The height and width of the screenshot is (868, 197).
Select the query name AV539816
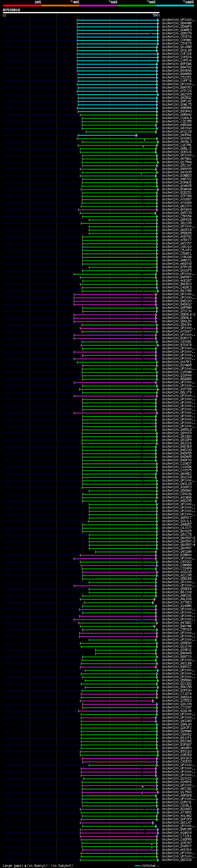(11, 10)
